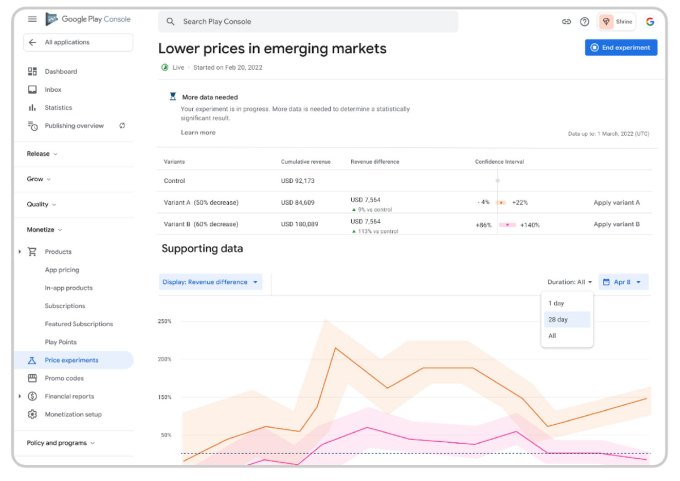The width and height of the screenshot is (680, 481).
Task: Click the Price experiments flask icon
Action: tap(32, 360)
